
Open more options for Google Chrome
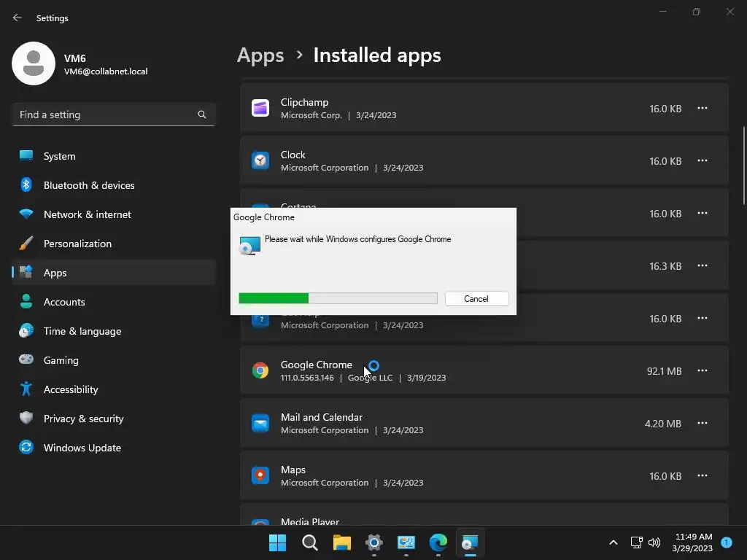pyautogui.click(x=703, y=370)
